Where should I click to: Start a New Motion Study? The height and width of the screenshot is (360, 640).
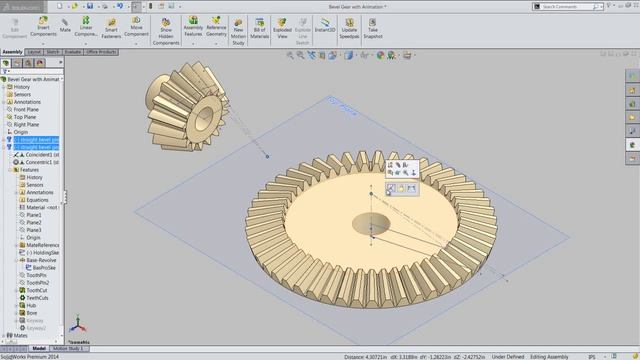click(238, 31)
